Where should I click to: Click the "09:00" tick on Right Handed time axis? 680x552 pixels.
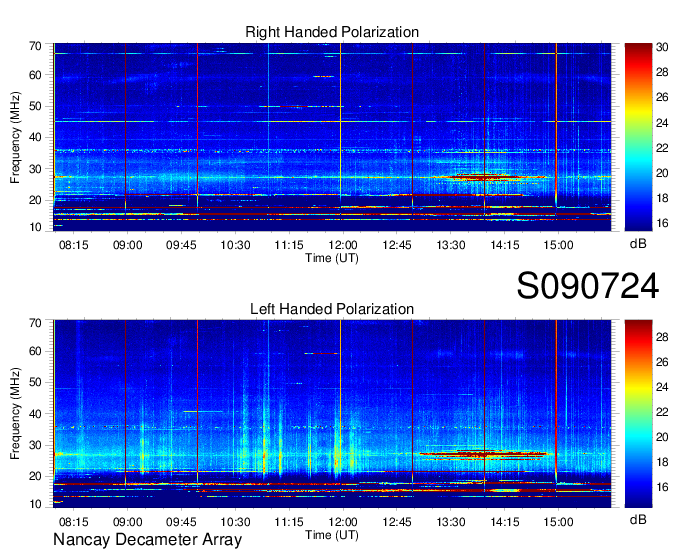127,245
